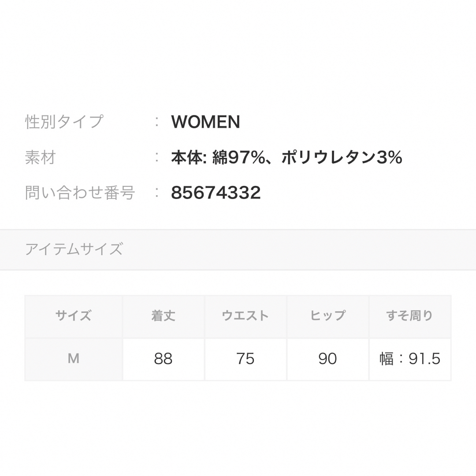Click the hip value 90

[x=327, y=359]
